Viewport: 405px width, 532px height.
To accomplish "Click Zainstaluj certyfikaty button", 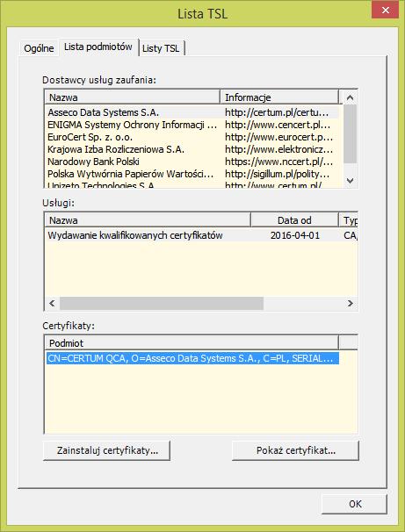I will click(107, 450).
